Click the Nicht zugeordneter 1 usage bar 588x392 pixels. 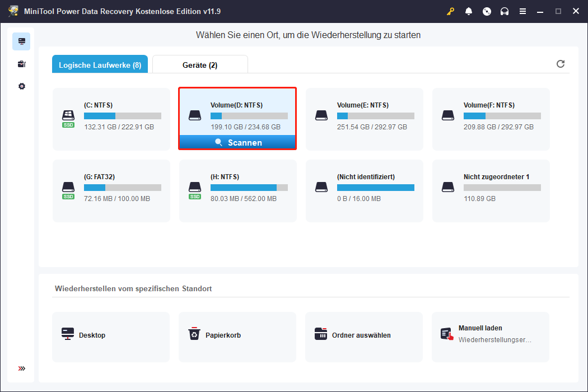(502, 188)
